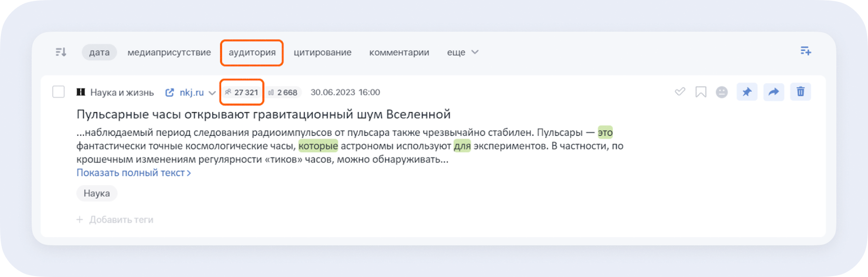Pin the article with pushpin icon
Viewport: 868px width, 277px height.
point(747,92)
